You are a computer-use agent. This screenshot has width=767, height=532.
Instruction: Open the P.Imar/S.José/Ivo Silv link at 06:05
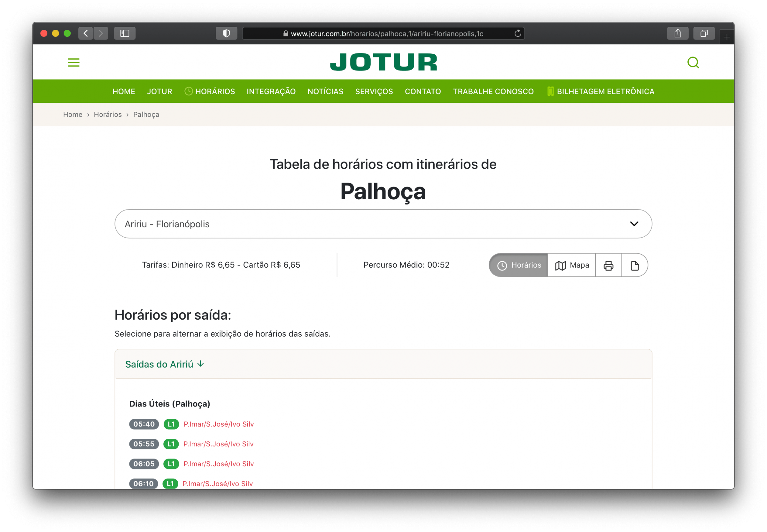click(219, 464)
